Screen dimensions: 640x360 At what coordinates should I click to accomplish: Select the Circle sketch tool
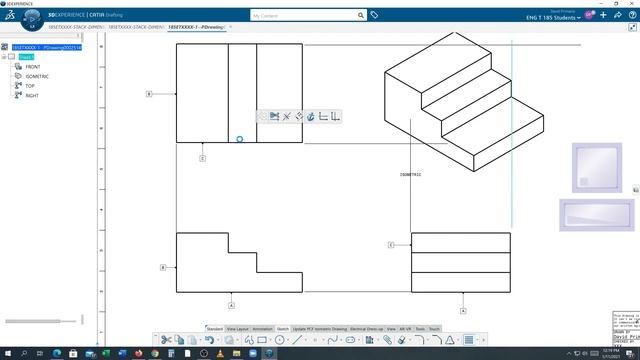point(280,340)
